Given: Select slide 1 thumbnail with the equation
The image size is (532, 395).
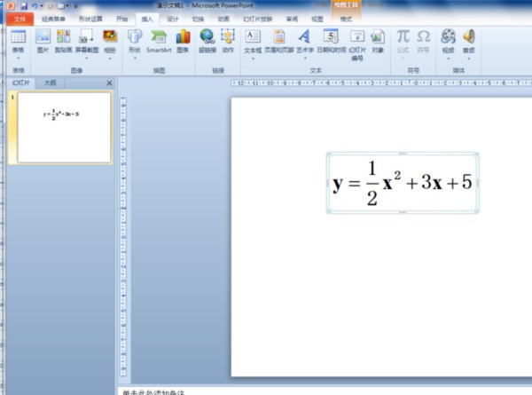Looking at the screenshot, I should coord(64,127).
